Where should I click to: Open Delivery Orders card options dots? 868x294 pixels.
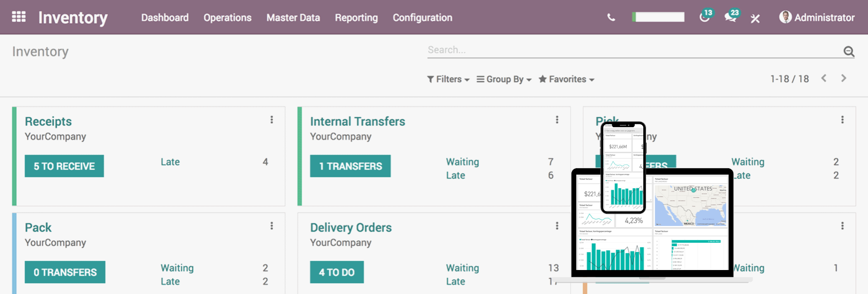(557, 226)
